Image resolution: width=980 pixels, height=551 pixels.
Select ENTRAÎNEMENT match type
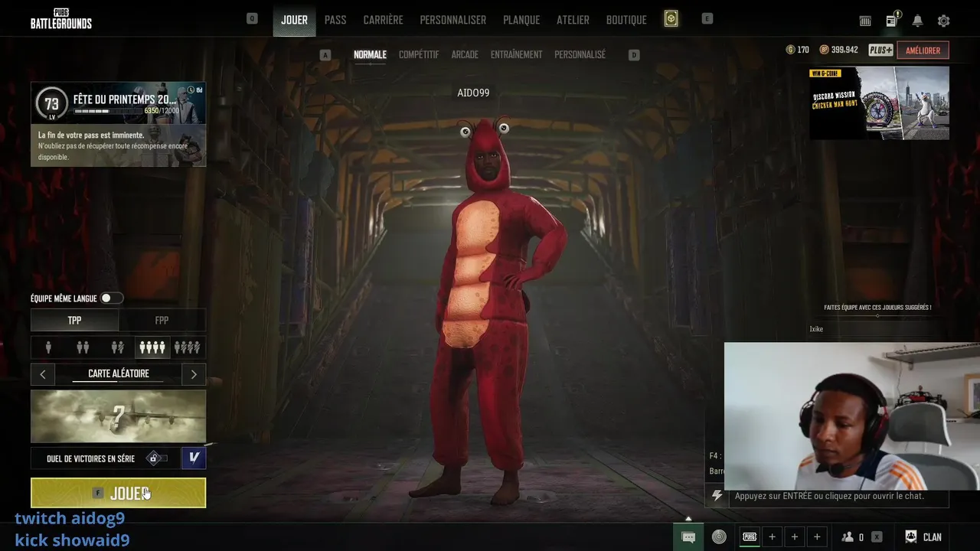coord(516,55)
